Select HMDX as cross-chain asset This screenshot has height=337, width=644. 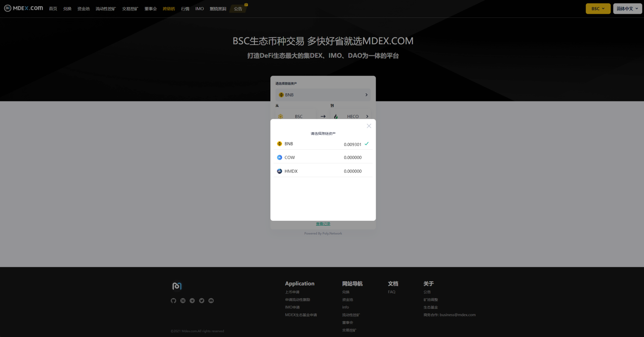click(x=323, y=171)
